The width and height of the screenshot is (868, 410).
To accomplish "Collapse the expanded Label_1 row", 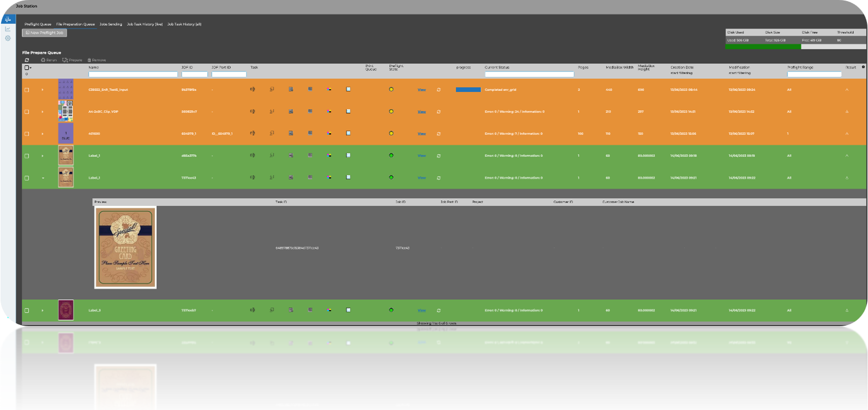I will (x=42, y=178).
